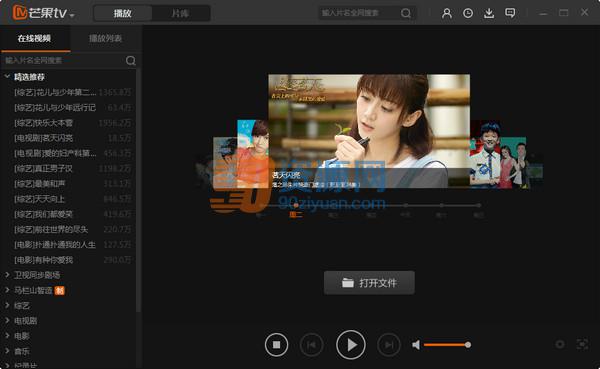Skip to the next video
The image size is (600, 369).
[x=389, y=345]
